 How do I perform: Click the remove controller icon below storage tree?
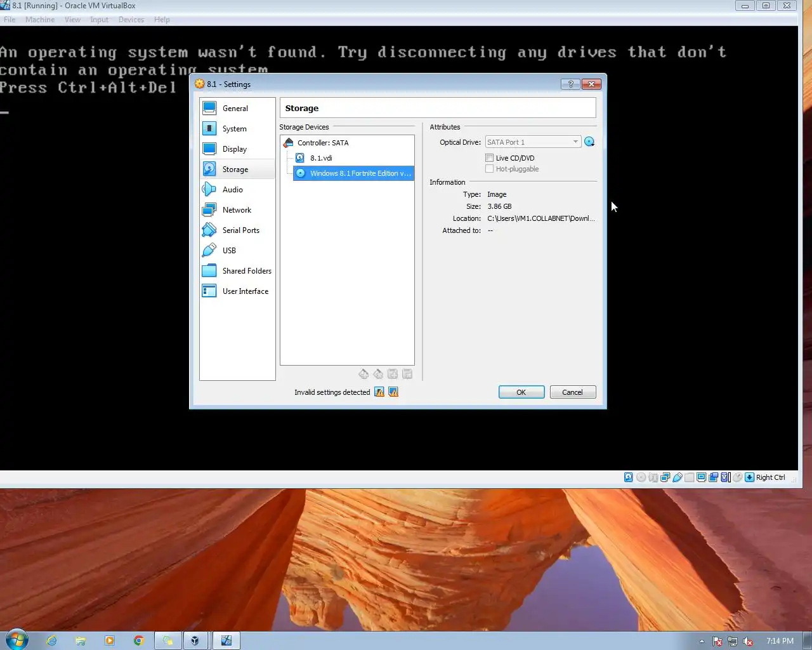[378, 374]
